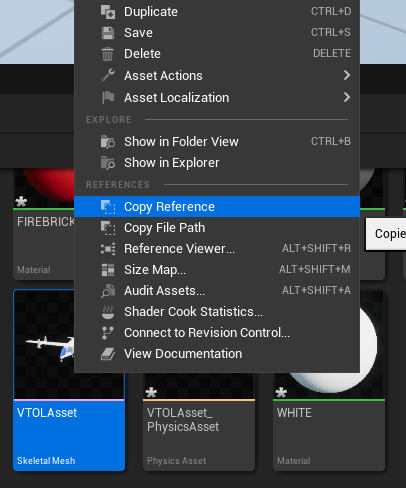
Task: Click the Audit Assets magnifier icon
Action: click(x=108, y=291)
